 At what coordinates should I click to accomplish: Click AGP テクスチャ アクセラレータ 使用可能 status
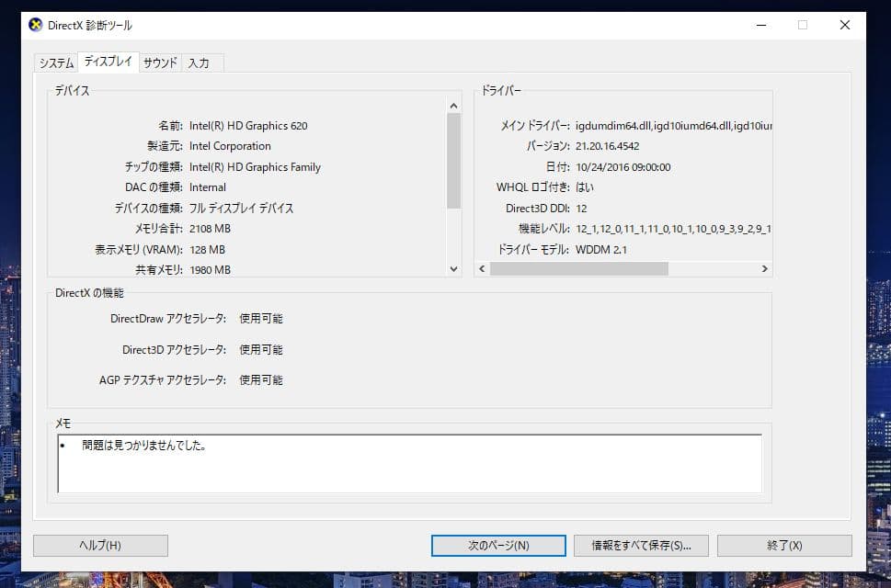pos(261,379)
